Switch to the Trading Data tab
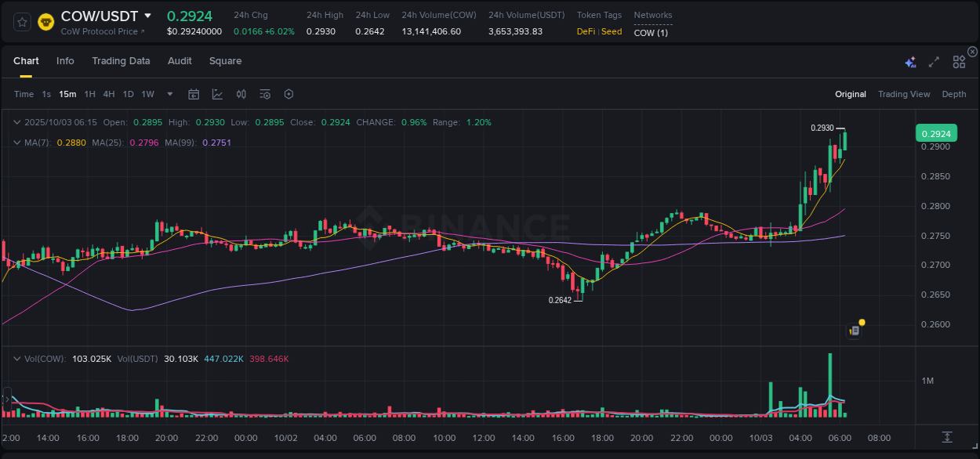 [x=121, y=60]
